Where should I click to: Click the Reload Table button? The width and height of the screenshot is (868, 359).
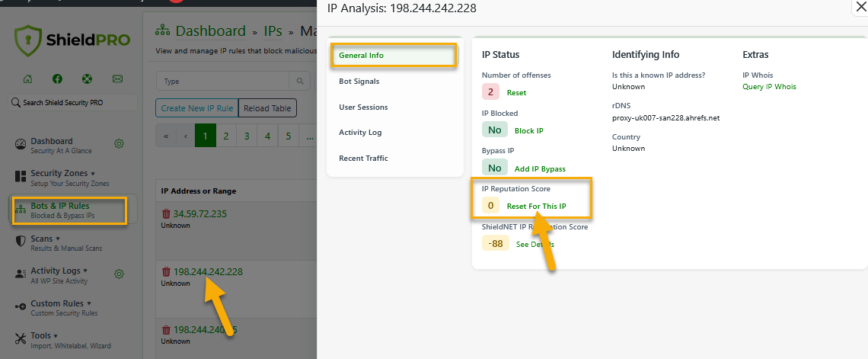click(x=267, y=108)
